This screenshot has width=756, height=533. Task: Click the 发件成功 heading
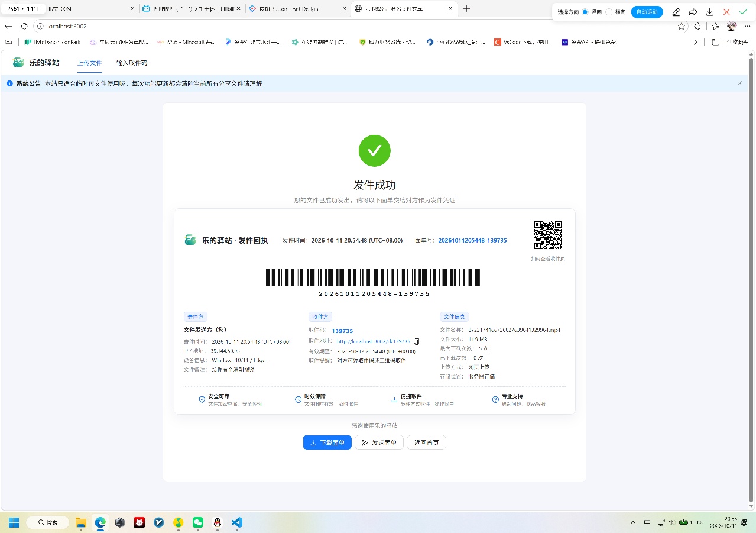pyautogui.click(x=375, y=185)
